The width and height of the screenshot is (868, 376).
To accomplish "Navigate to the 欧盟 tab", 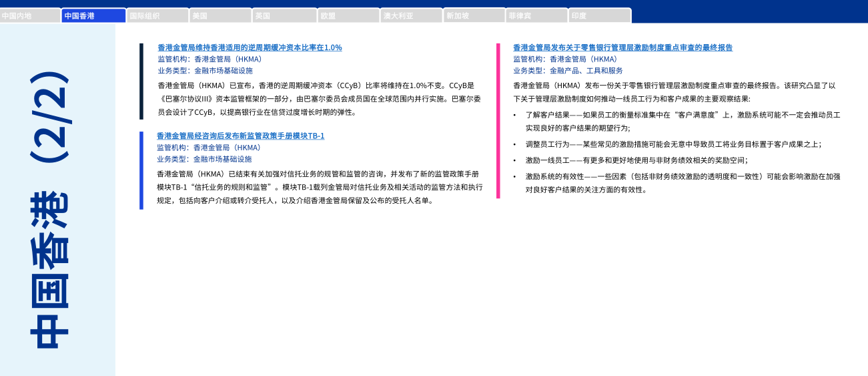I will coord(348,15).
